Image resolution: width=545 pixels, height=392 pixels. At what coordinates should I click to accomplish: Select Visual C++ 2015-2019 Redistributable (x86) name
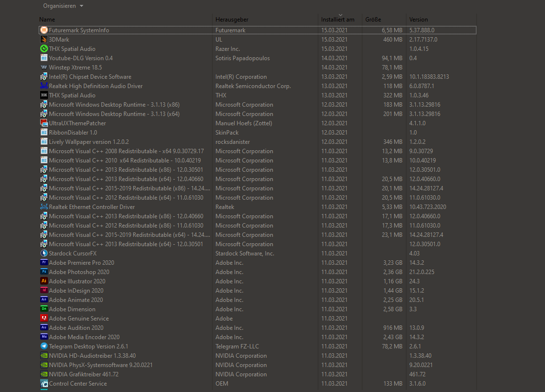pyautogui.click(x=129, y=188)
